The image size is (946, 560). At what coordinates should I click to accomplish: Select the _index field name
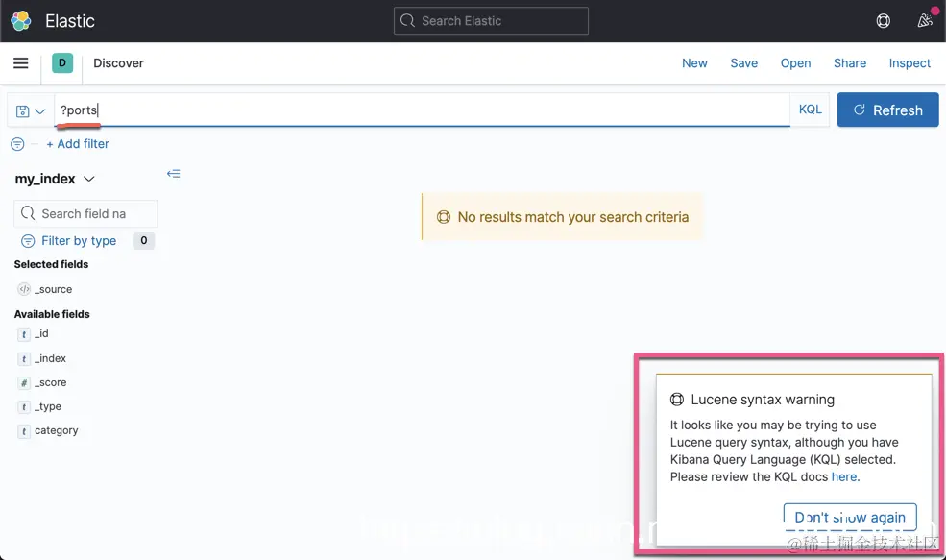50,358
